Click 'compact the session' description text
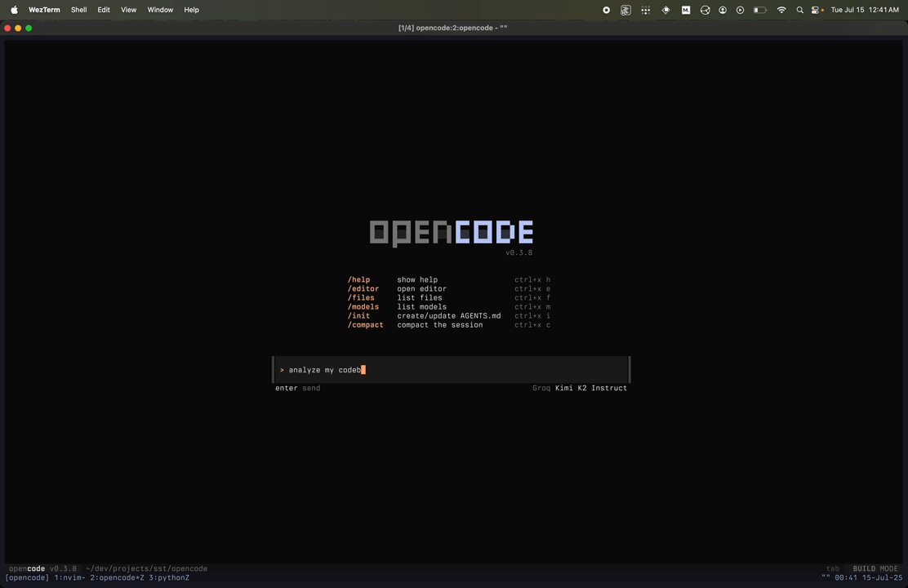Image resolution: width=908 pixels, height=588 pixels. pyautogui.click(x=439, y=325)
